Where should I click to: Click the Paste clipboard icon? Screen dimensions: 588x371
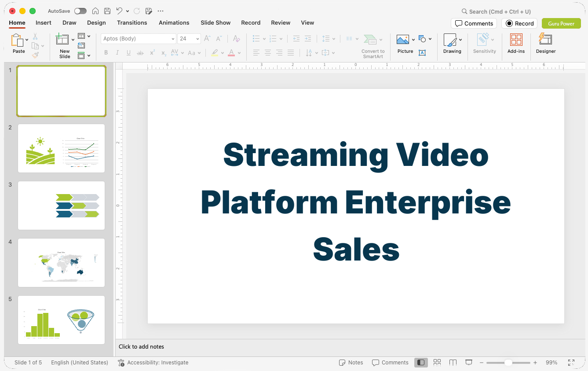[x=17, y=40]
